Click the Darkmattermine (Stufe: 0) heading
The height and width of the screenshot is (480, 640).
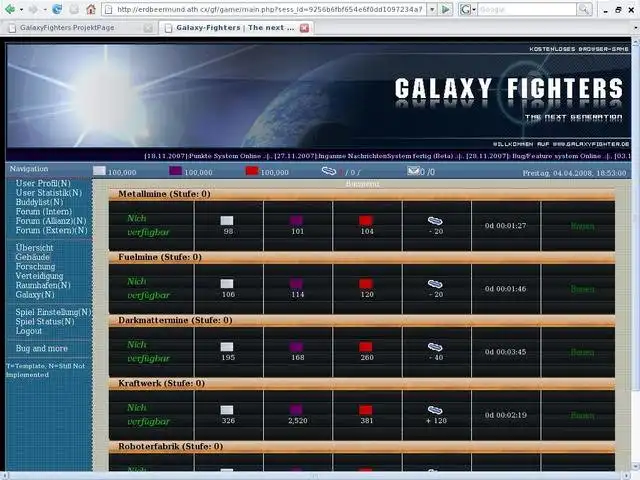pyautogui.click(x=175, y=320)
